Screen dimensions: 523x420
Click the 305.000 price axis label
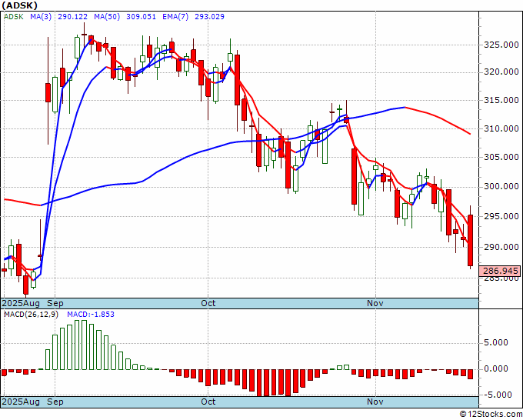[x=501, y=157]
